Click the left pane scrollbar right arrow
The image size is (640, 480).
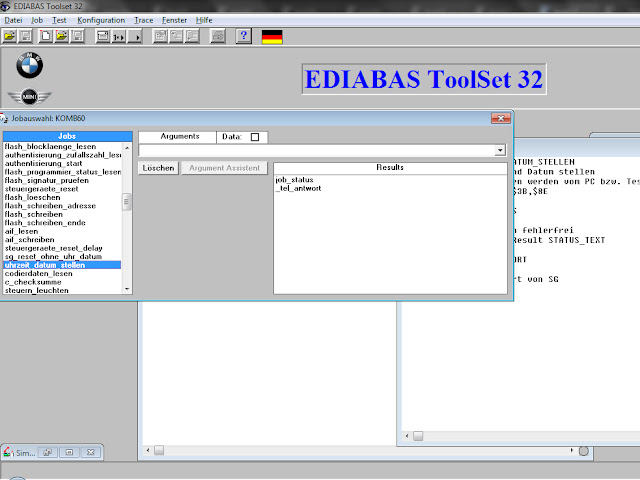click(x=571, y=450)
